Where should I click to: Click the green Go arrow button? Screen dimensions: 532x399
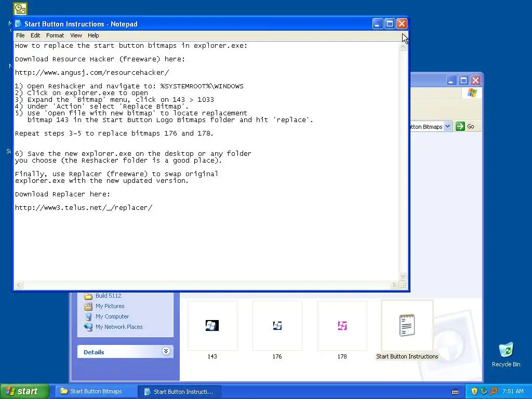[x=460, y=127]
